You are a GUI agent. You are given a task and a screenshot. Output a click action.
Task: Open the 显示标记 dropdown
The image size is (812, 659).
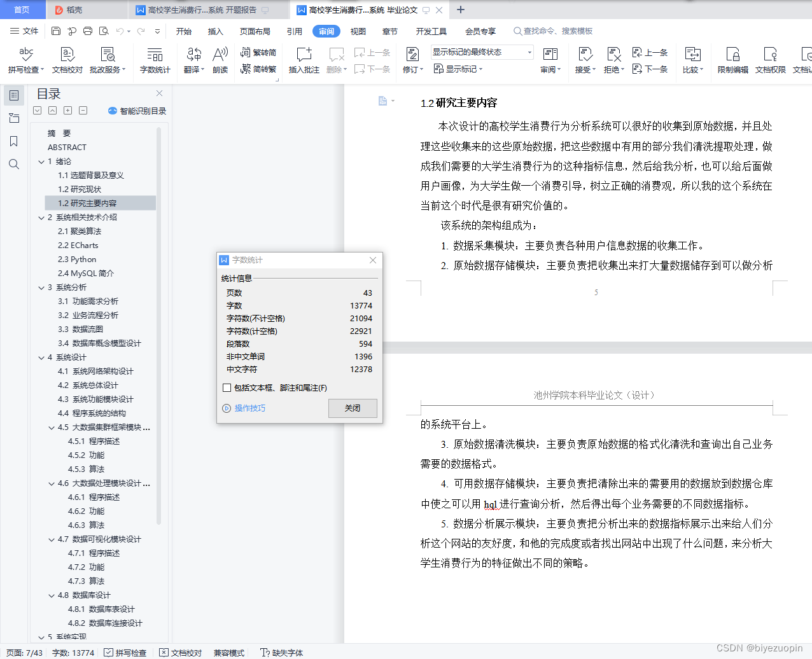pos(458,69)
